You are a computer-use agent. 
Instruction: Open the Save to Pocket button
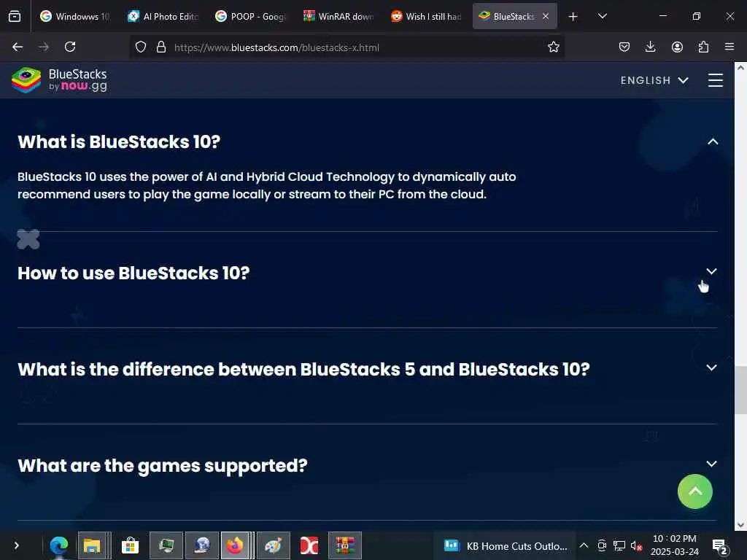(x=624, y=47)
